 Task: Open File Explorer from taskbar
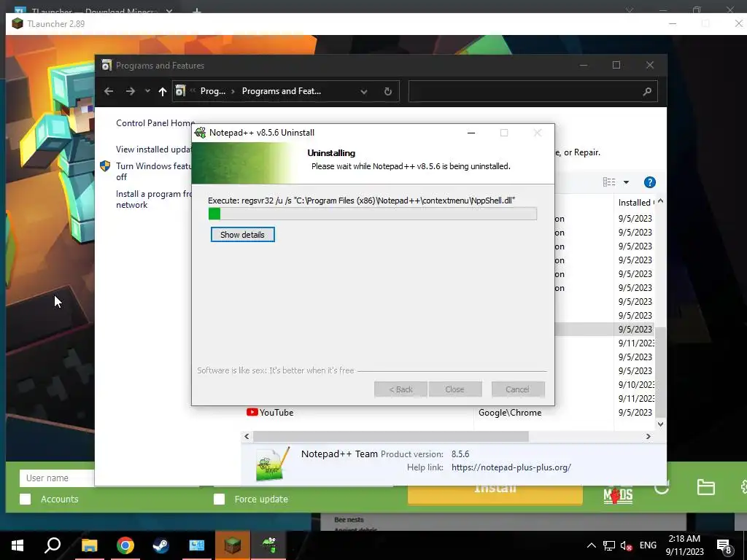pos(90,545)
